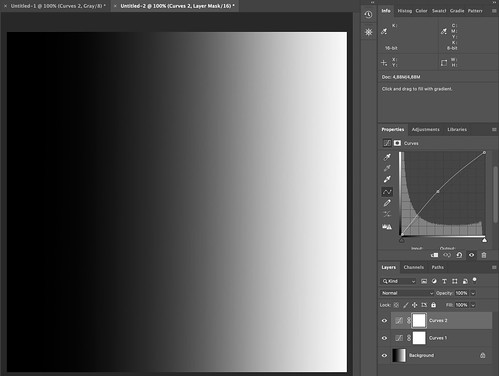The image size is (499, 376).
Task: Open the Adjustments tab
Action: (x=425, y=129)
